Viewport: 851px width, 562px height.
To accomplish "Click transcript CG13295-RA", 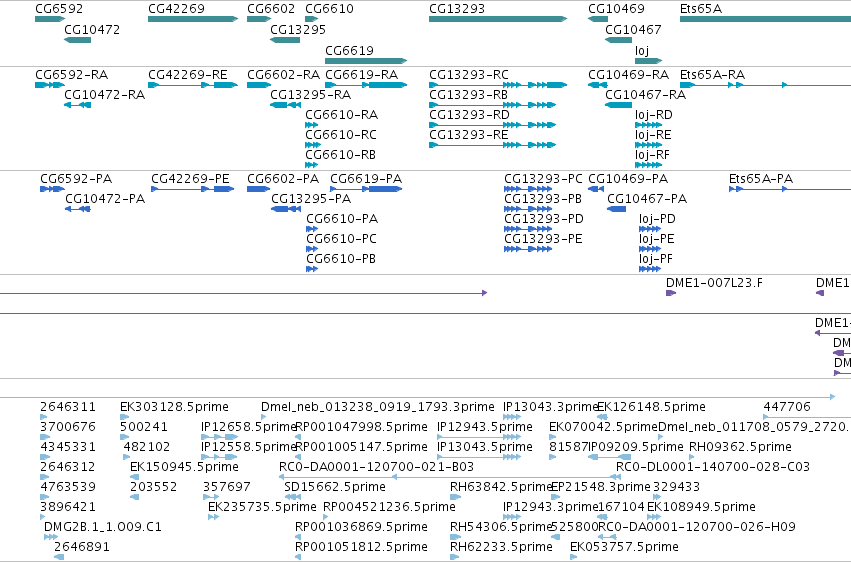I will coord(311,94).
